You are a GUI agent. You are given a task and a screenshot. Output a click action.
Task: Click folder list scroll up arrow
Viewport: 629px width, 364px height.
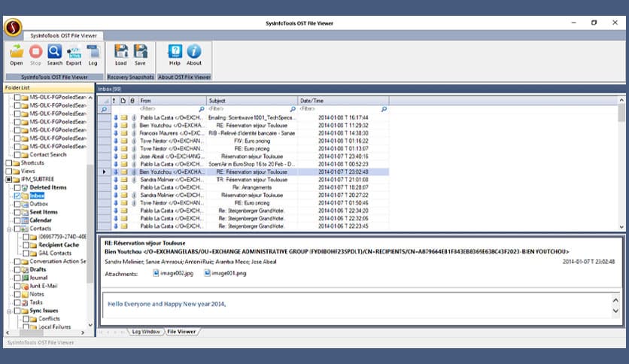tap(90, 98)
